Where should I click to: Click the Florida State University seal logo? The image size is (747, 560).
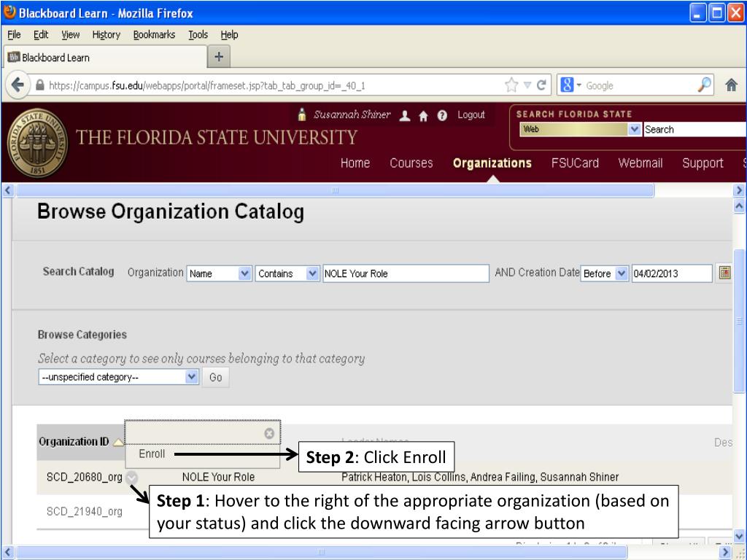coord(36,143)
